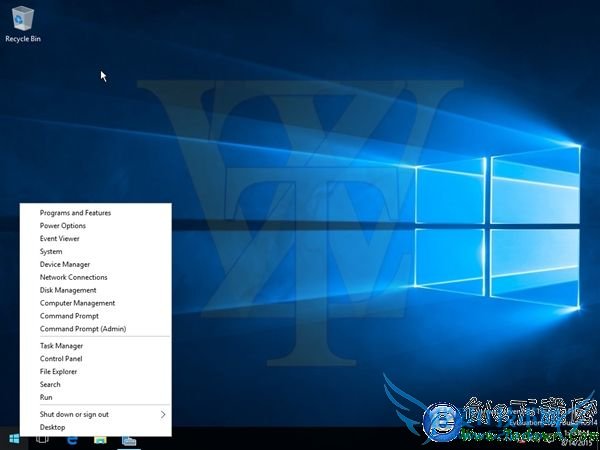The width and height of the screenshot is (600, 450).
Task: Select File Explorer in the menu
Action: (x=96, y=372)
